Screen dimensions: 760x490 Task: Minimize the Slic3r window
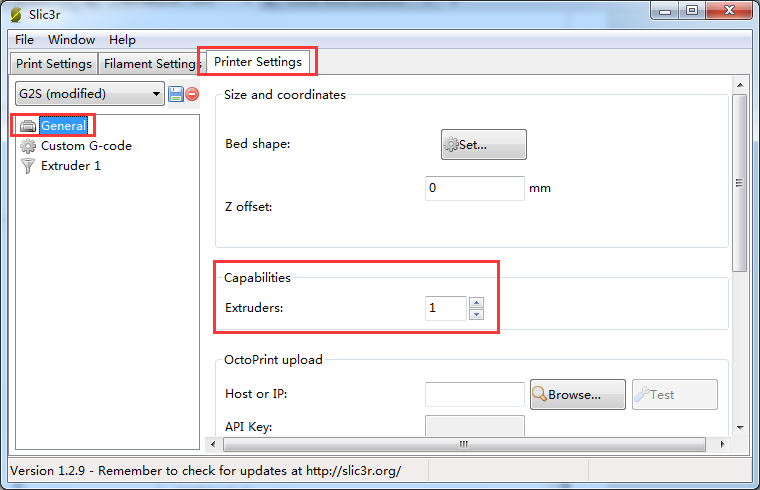click(665, 11)
